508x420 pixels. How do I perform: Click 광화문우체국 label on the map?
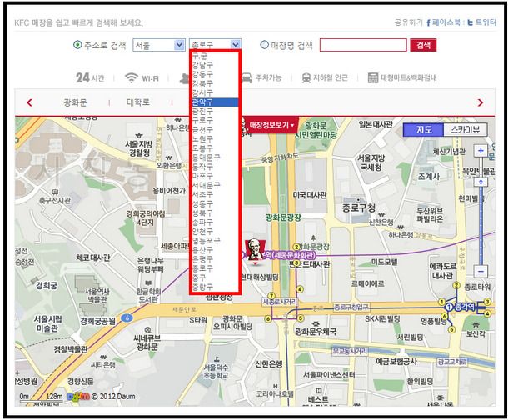click(x=316, y=331)
